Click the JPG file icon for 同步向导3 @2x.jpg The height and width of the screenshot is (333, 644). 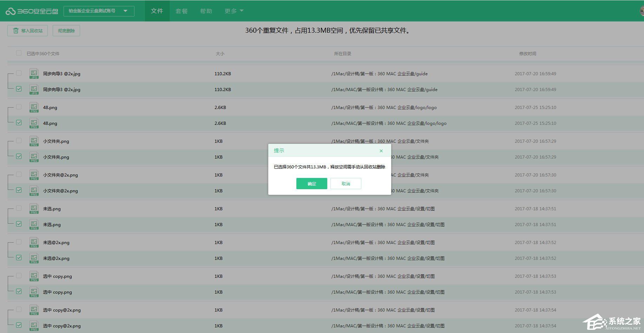(x=34, y=73)
